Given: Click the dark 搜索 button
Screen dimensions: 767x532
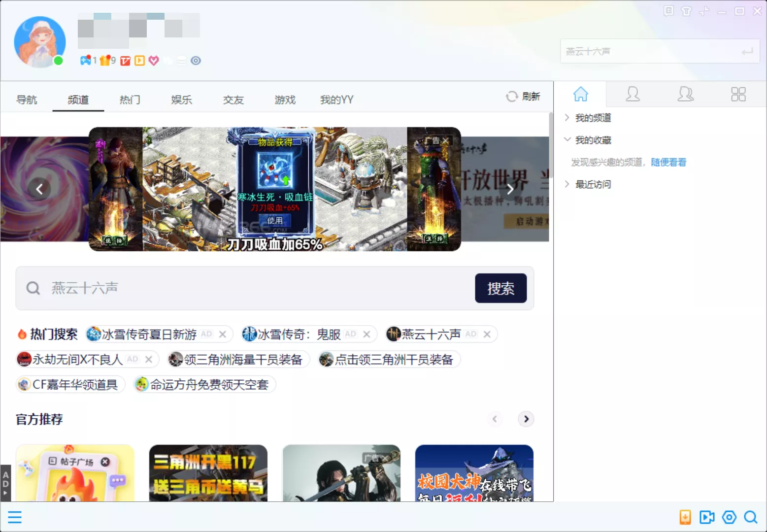Looking at the screenshot, I should click(500, 288).
